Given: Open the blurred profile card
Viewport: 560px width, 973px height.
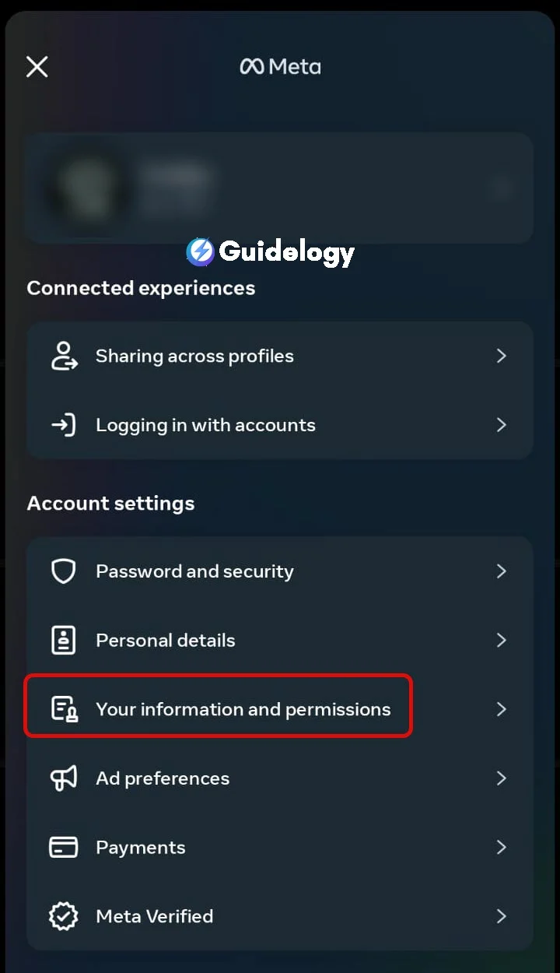Looking at the screenshot, I should [x=280, y=188].
